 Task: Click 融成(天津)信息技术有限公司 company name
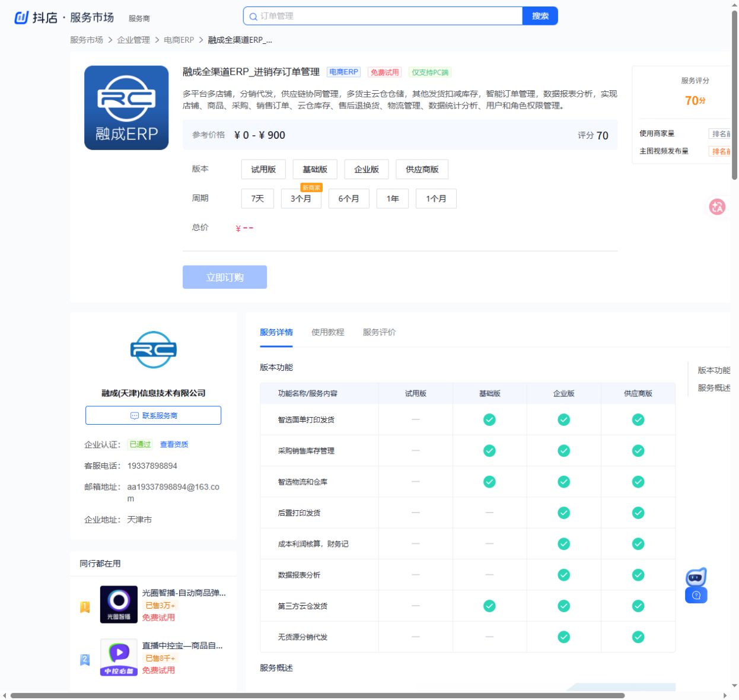(x=153, y=393)
